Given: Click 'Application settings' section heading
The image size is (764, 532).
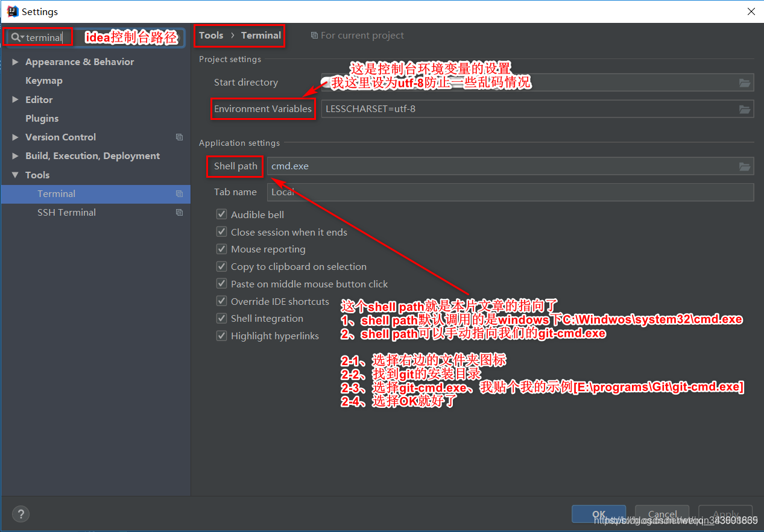Looking at the screenshot, I should [239, 143].
